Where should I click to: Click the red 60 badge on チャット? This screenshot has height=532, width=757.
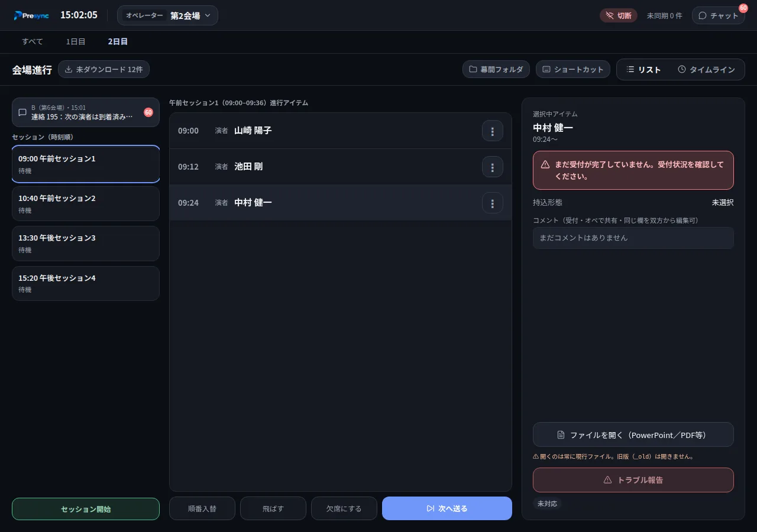[x=743, y=8]
